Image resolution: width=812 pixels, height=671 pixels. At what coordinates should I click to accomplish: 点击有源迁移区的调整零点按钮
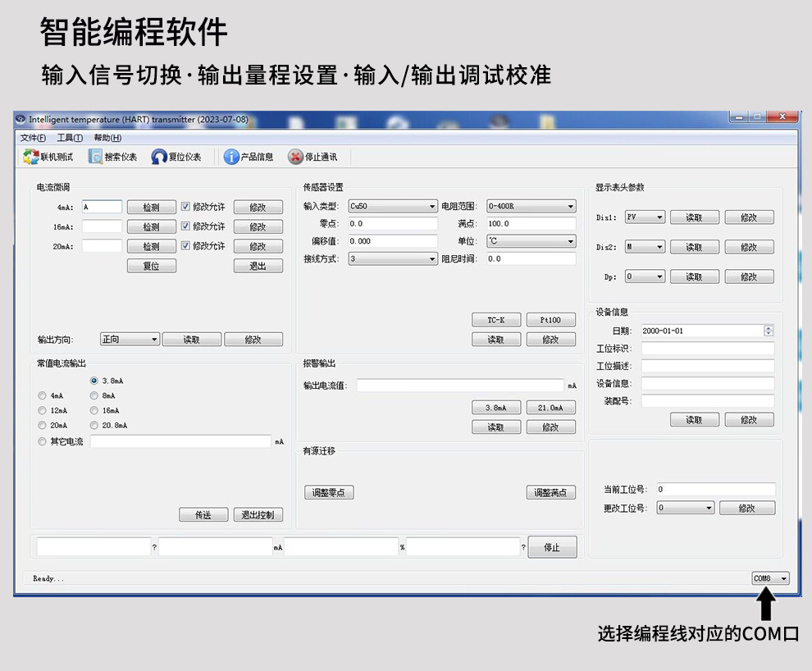328,492
